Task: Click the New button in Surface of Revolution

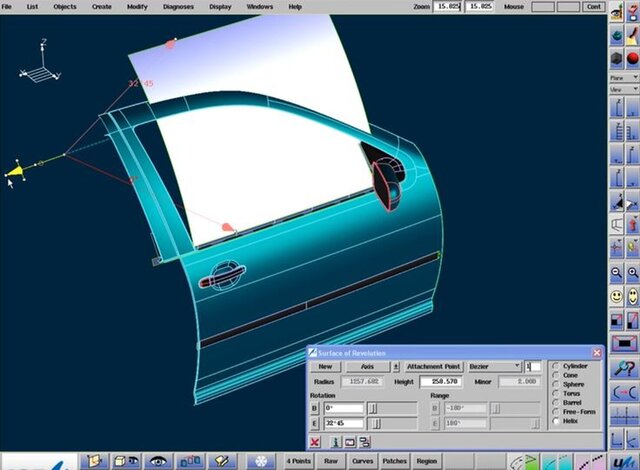Action: click(x=325, y=366)
